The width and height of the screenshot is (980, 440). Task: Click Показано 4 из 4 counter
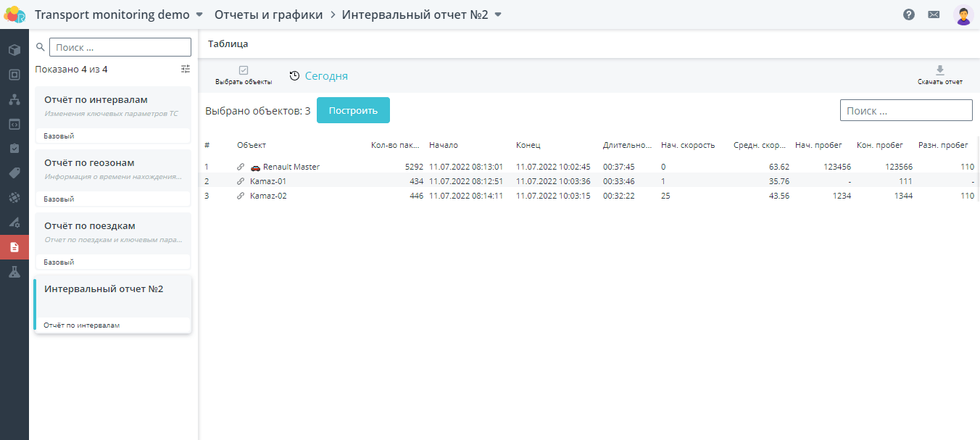[71, 70]
